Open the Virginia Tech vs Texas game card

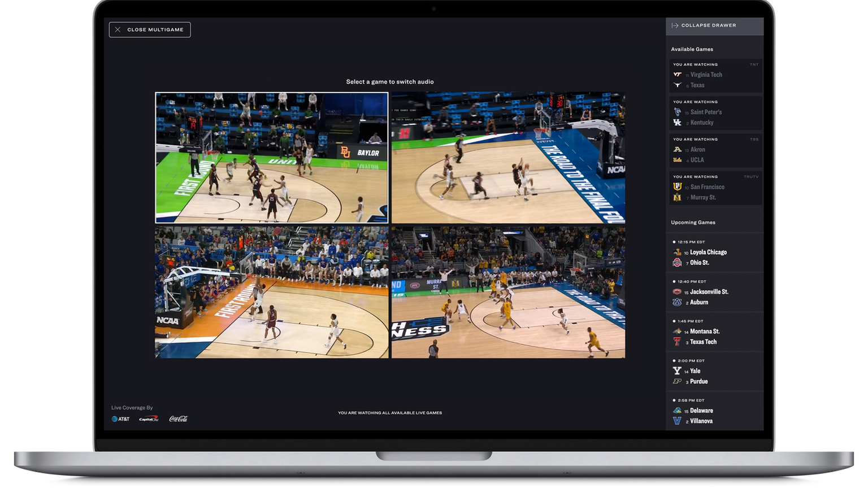715,76
